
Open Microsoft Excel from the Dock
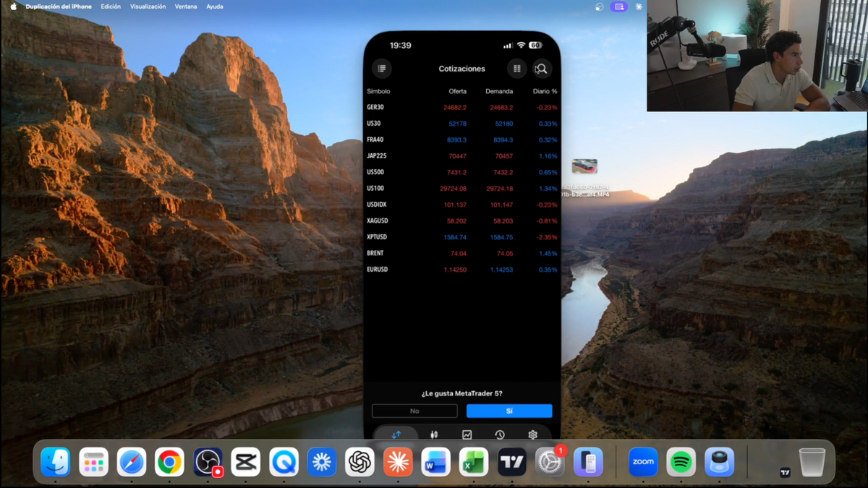coord(474,462)
